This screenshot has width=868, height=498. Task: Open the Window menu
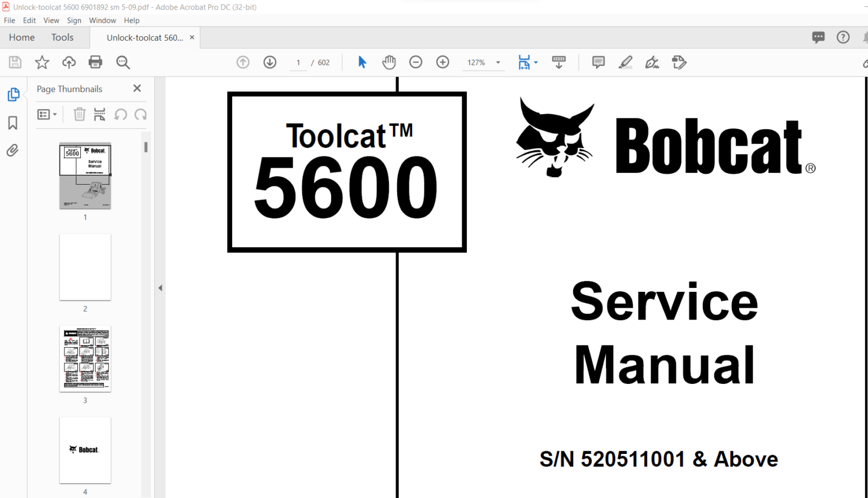[102, 20]
